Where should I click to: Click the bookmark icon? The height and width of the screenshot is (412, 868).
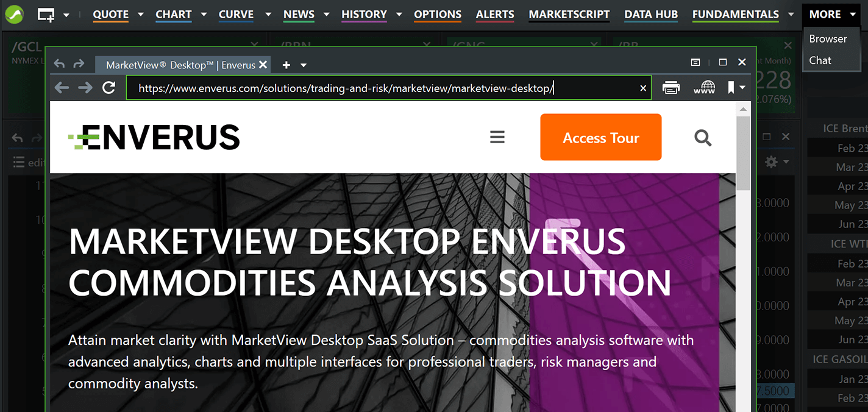[x=731, y=88]
